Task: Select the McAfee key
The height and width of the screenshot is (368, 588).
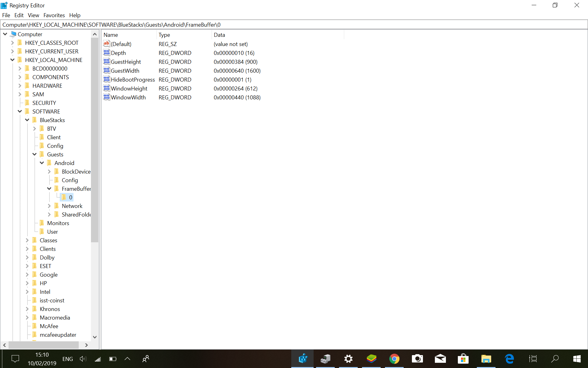Action: coord(49,326)
